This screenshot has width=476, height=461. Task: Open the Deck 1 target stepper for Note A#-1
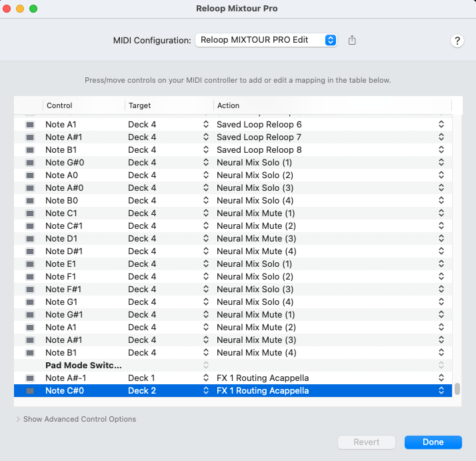click(x=206, y=378)
